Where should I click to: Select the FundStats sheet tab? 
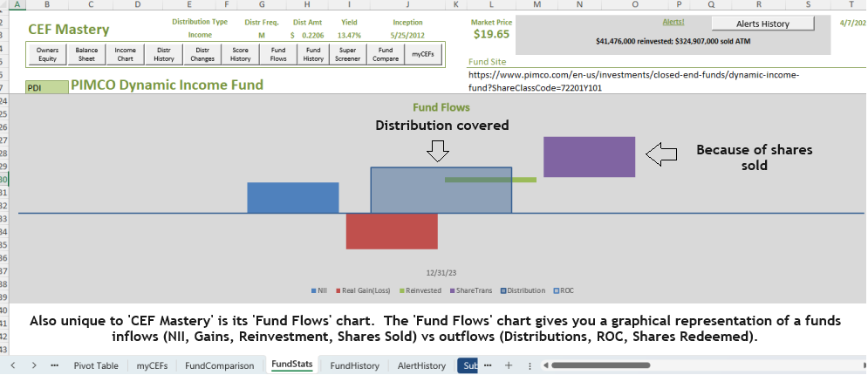pyautogui.click(x=291, y=365)
